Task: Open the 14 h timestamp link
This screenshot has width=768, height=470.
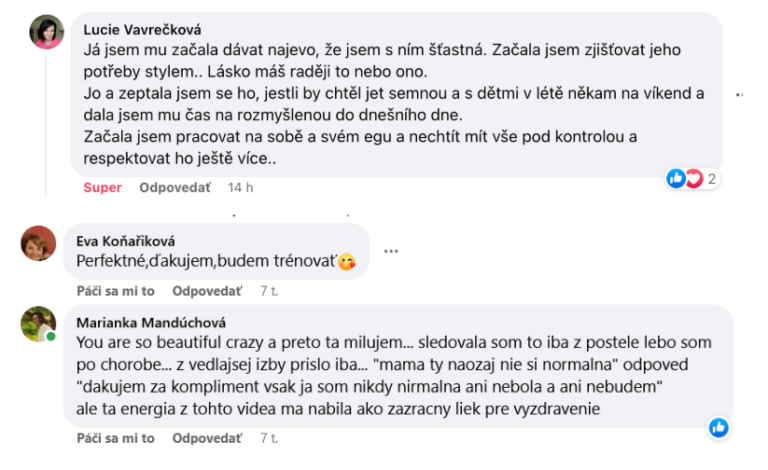Action: [240, 187]
